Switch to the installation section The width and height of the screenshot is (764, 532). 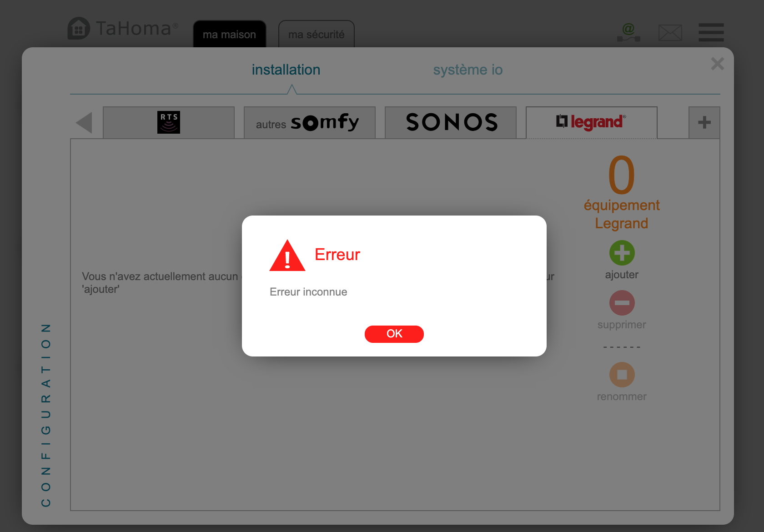coord(286,70)
